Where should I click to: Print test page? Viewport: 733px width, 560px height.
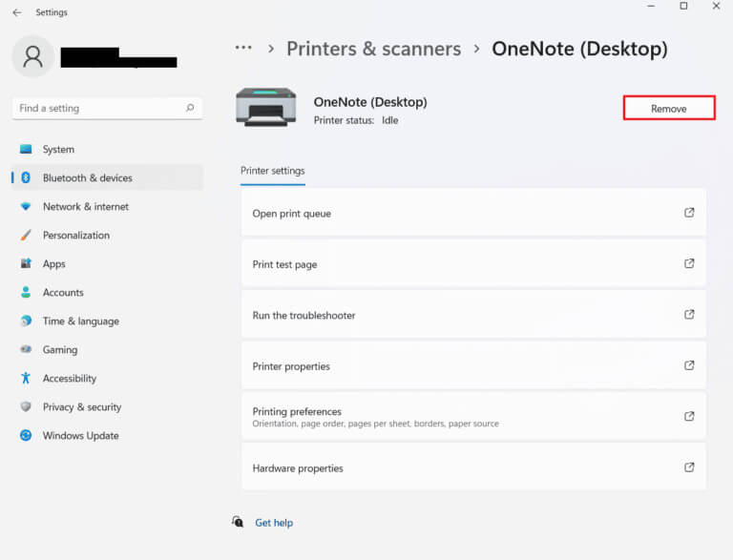tap(473, 264)
